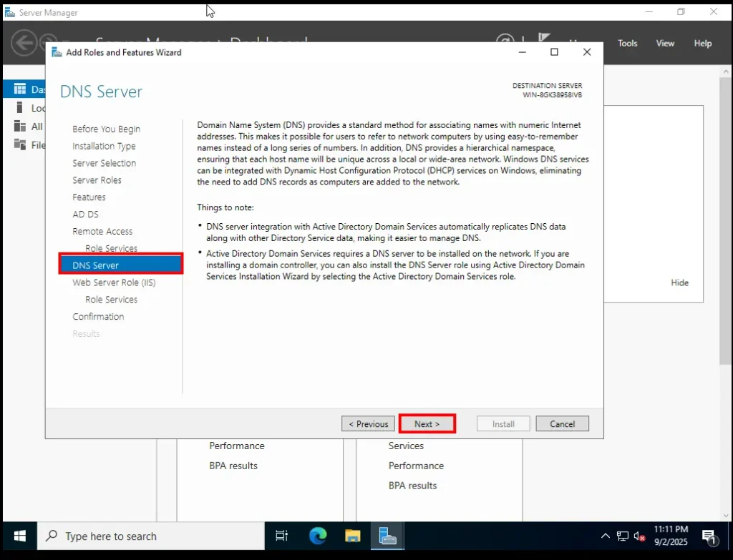
Task: Click Server Manager taskbar icon
Action: point(387,536)
